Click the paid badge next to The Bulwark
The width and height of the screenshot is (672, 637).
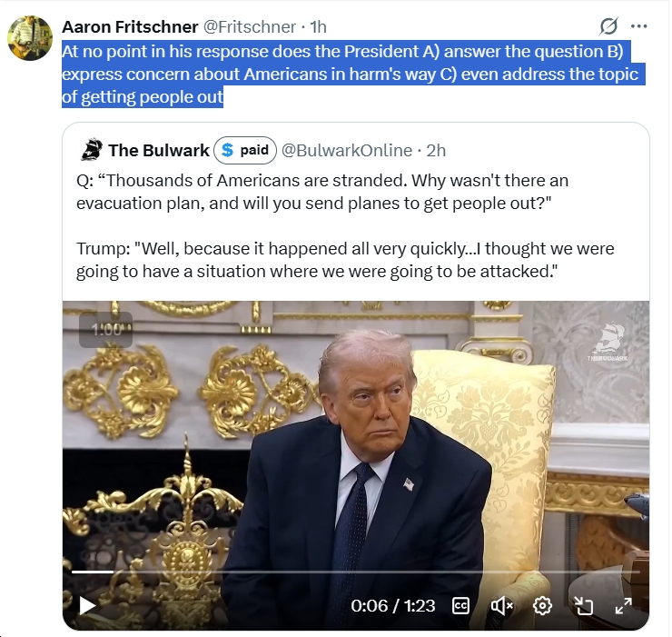(x=245, y=150)
